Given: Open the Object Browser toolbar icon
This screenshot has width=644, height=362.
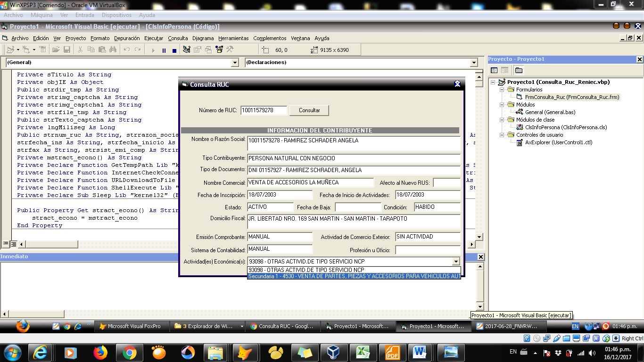Looking at the screenshot, I should (219, 49).
